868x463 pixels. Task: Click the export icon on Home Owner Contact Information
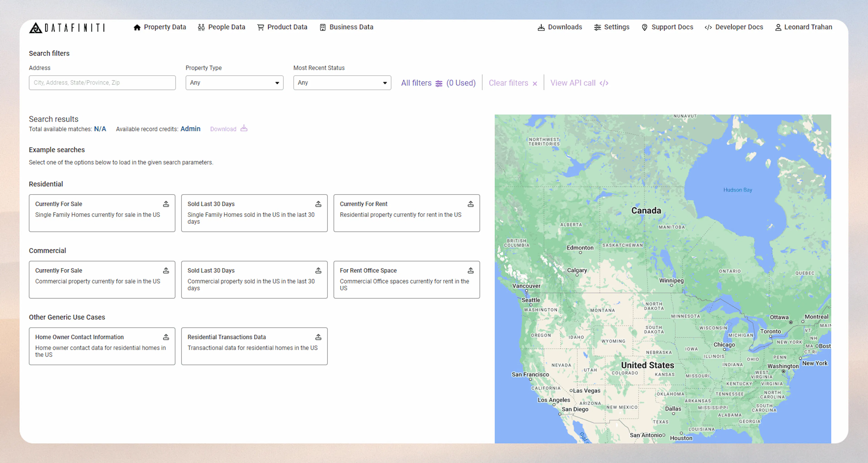coord(166,337)
